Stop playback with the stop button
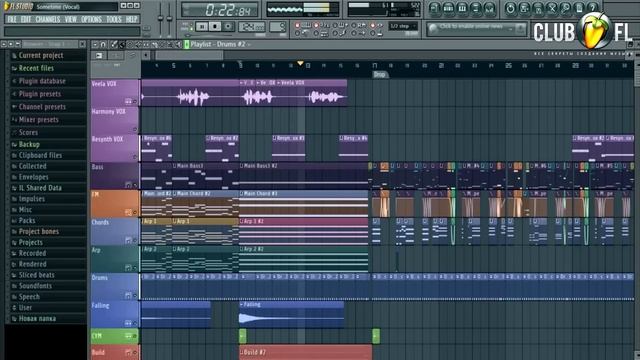Screen dimensions: 640x360 (x=215, y=27)
